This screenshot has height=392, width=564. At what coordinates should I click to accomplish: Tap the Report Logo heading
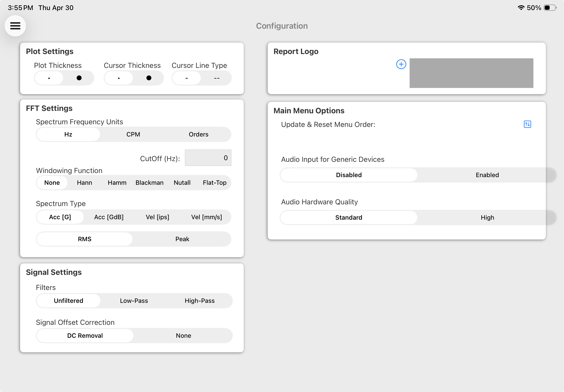[x=296, y=51]
